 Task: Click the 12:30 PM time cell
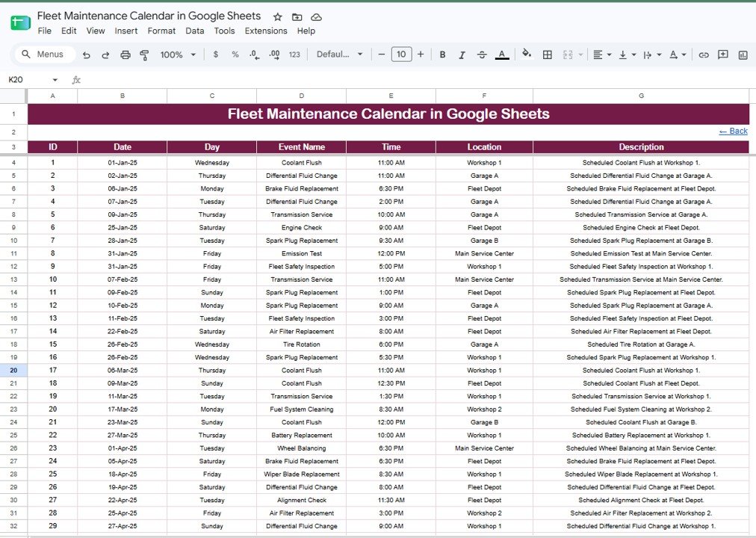[391, 383]
